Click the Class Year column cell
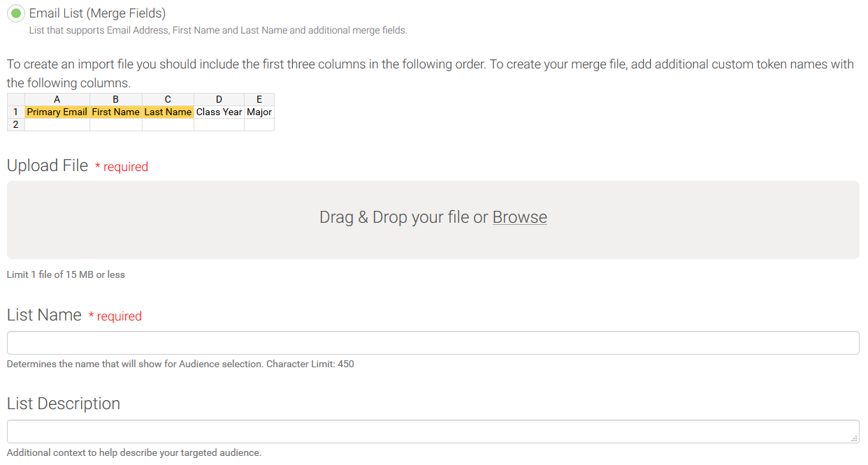The image size is (868, 465). (219, 112)
